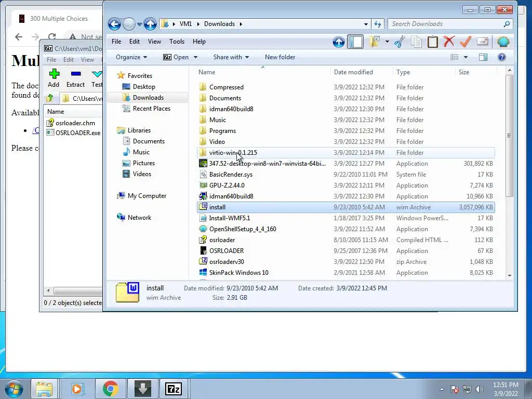Image resolution: width=532 pixels, height=399 pixels.
Task: Click the Back navigation arrow in Explorer
Action: (x=114, y=24)
